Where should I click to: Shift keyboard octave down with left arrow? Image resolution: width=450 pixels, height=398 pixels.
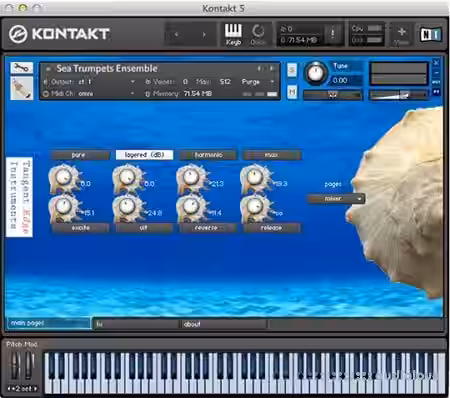coord(9,388)
